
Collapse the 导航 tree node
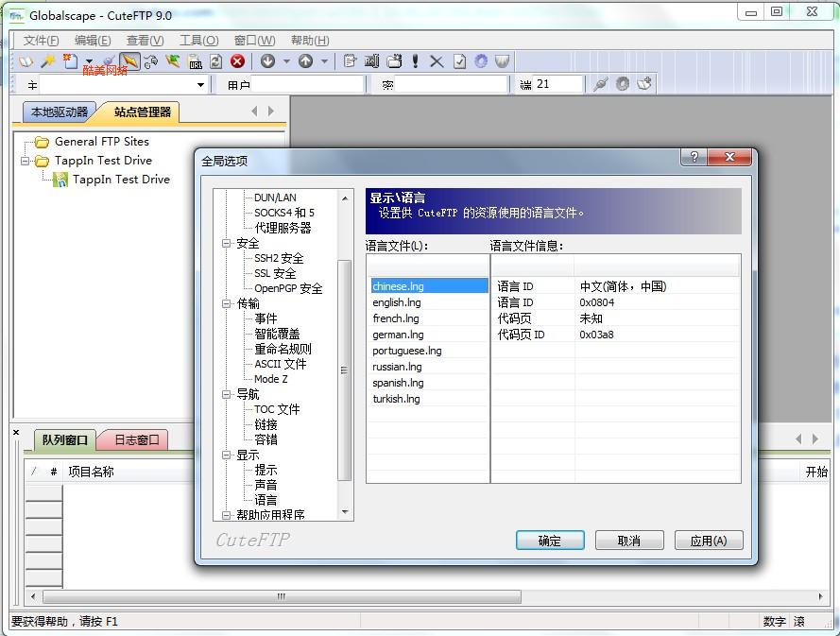pos(227,394)
